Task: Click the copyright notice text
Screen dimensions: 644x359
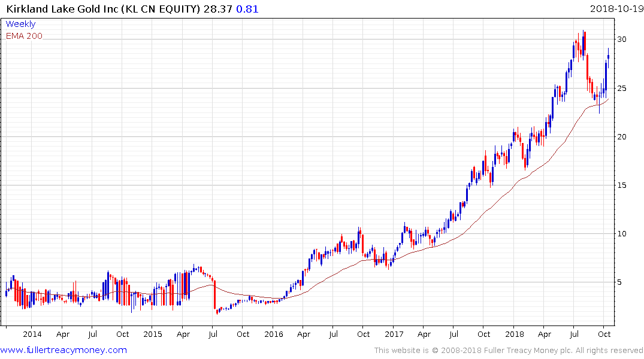Action: tap(509, 351)
